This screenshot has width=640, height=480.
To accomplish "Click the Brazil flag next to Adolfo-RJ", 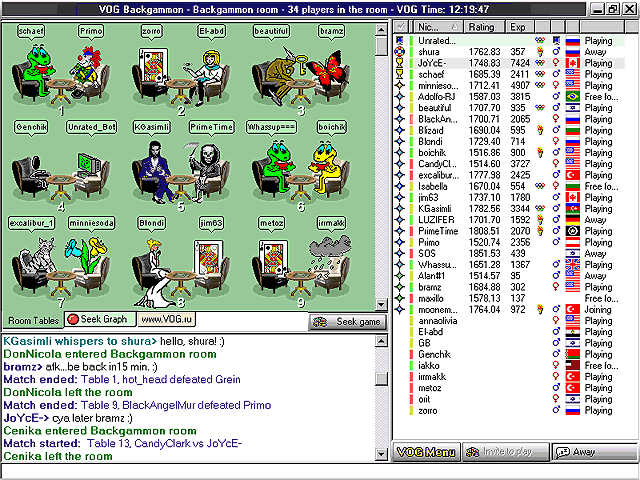I will coord(573,96).
